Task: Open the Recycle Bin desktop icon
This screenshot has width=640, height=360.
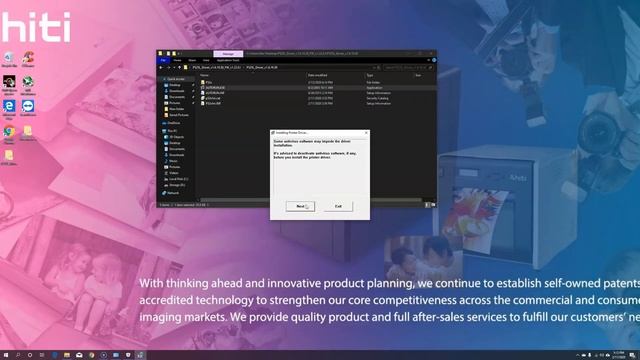Action: pos(9,60)
